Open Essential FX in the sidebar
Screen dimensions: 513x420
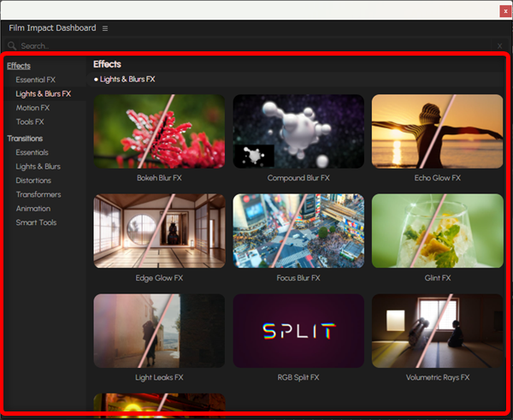coord(35,80)
